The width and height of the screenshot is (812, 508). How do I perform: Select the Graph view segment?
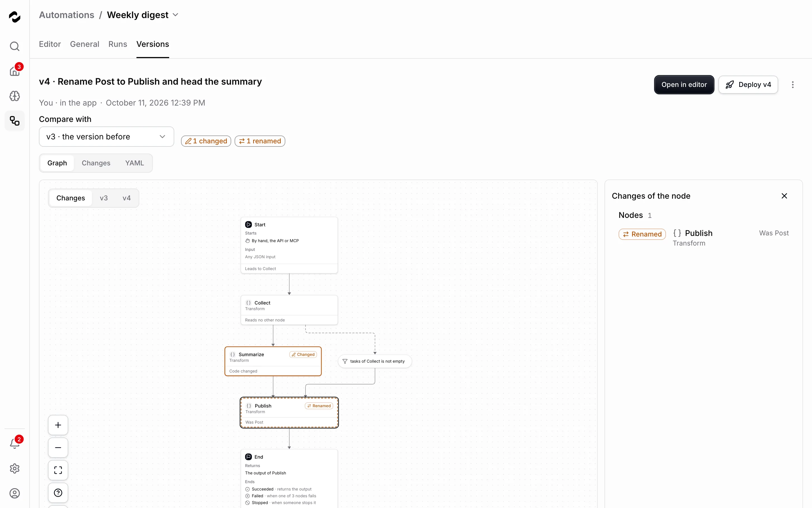click(57, 163)
